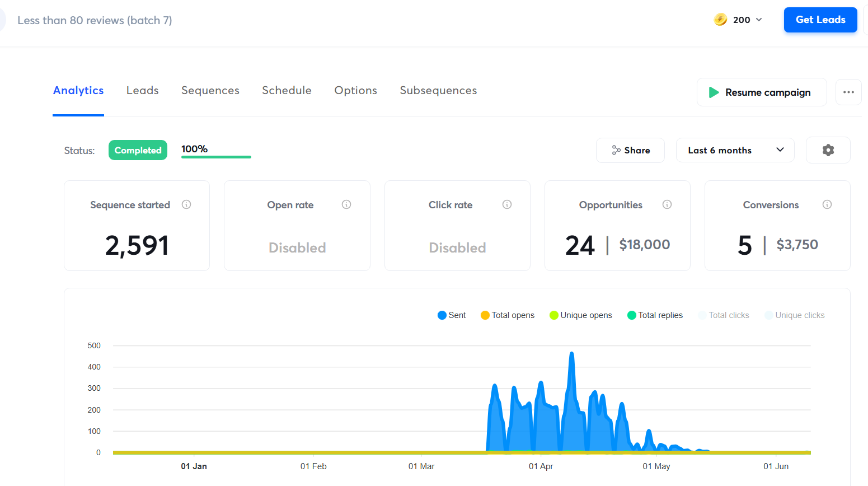Viewport: 868px width, 486px height.
Task: Toggle Unique opens legend item
Action: 581,315
